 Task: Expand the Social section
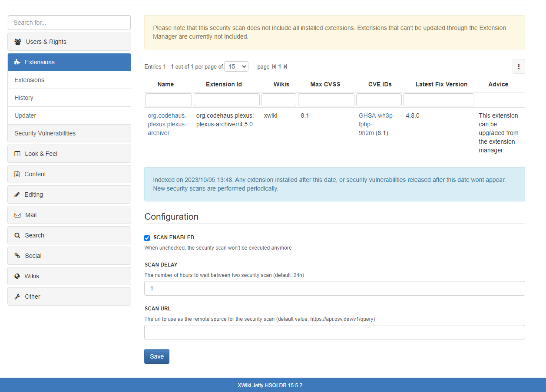click(69, 256)
